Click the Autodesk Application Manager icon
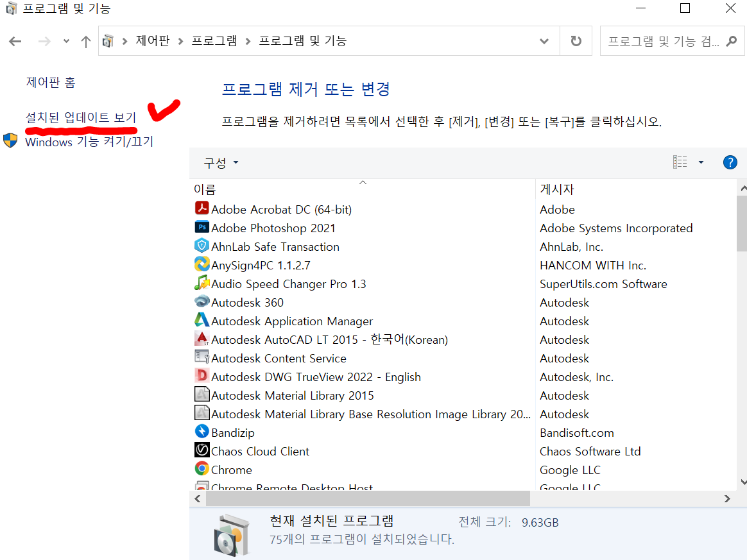This screenshot has width=747, height=560. 202,319
